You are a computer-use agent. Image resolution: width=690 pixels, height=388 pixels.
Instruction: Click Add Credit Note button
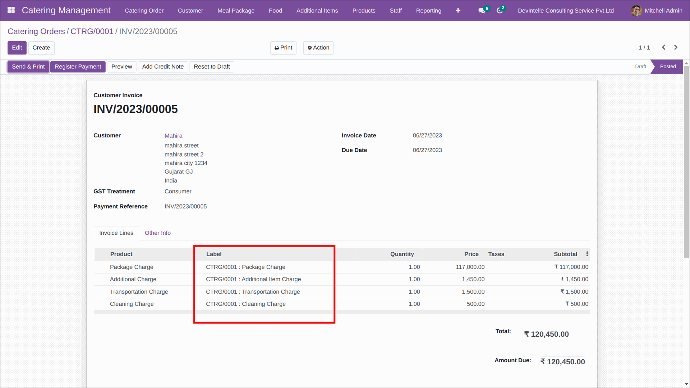pyautogui.click(x=163, y=66)
